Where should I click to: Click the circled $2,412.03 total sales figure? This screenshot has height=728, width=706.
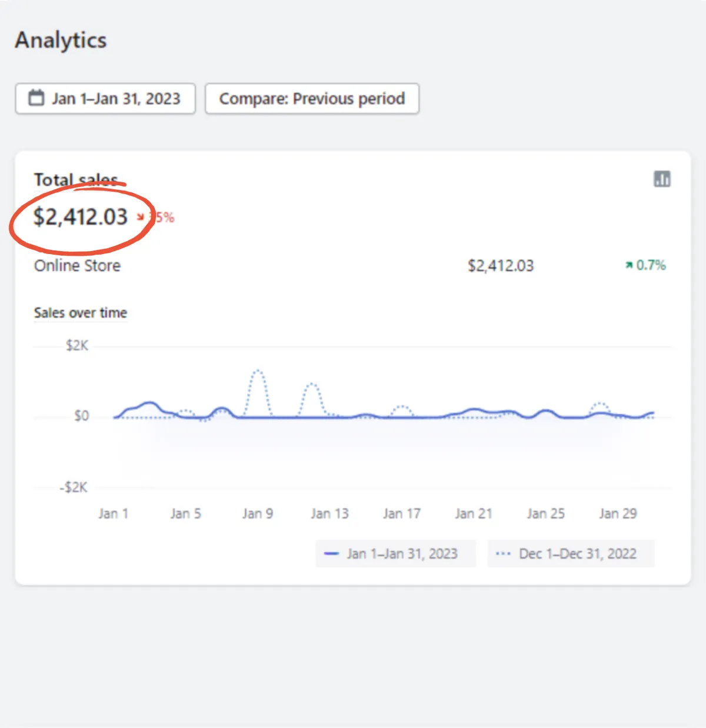[81, 217]
